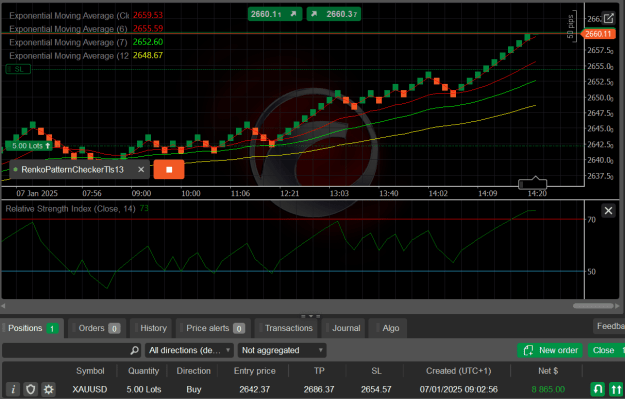Screen dimensions: 625x399
Task: Click the TP column header
Action: 319,371
